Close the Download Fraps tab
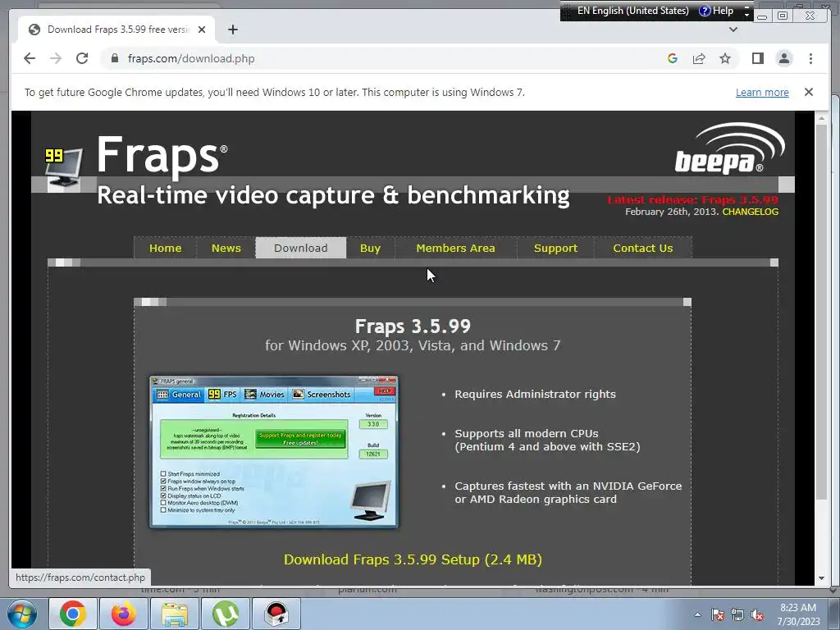Viewport: 840px width, 630px height. tap(202, 30)
